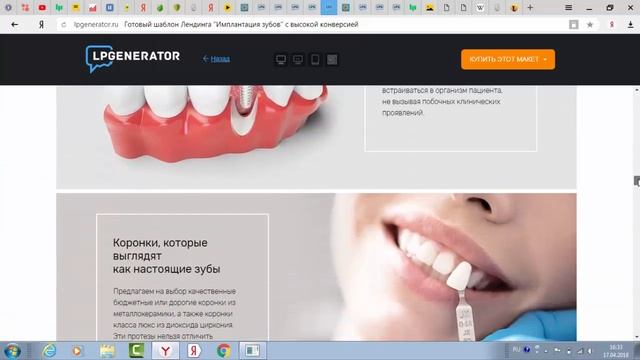Open a new tab with plus button

[530, 7]
